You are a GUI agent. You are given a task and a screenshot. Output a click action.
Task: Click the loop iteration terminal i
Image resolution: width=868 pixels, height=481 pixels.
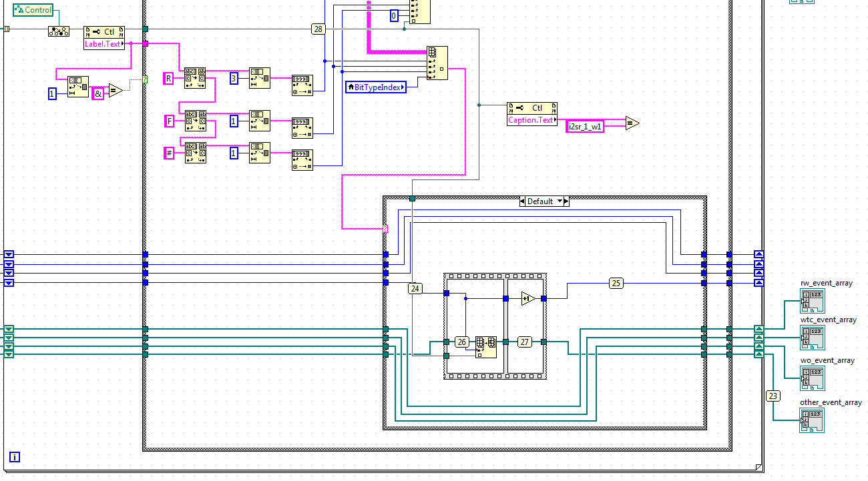[15, 458]
